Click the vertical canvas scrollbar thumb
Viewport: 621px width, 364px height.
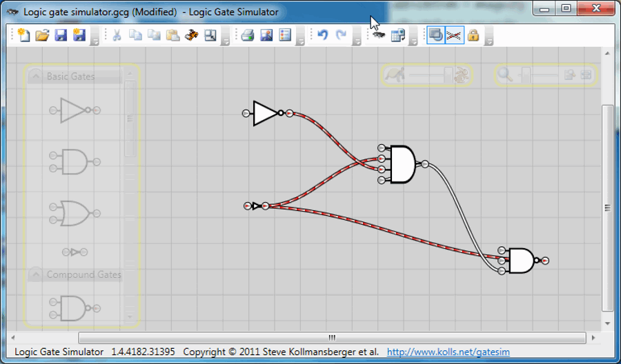click(607, 208)
